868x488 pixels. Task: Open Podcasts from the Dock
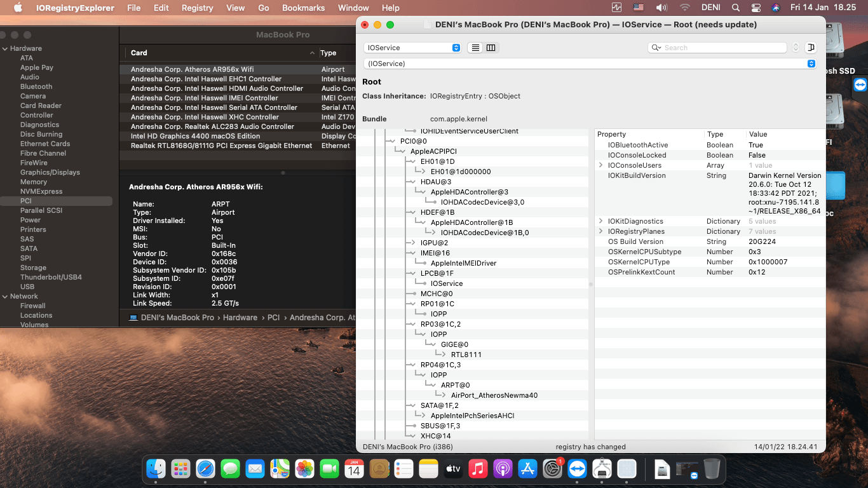(x=503, y=469)
